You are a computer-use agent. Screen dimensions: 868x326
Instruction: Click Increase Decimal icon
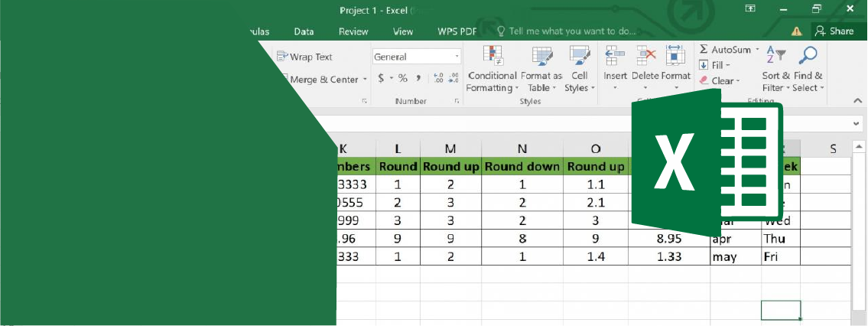click(438, 78)
